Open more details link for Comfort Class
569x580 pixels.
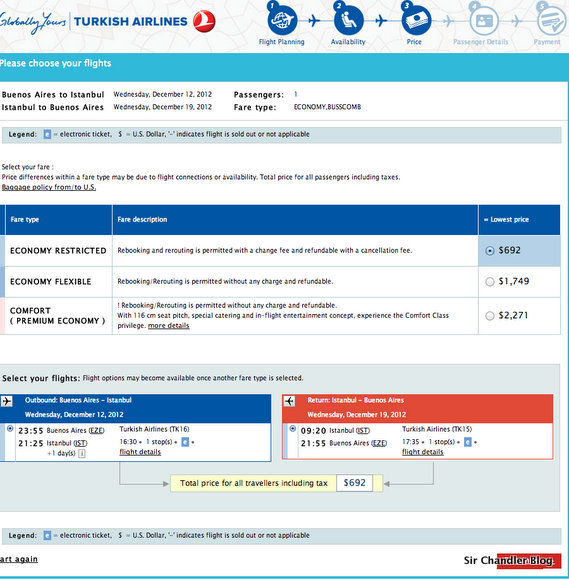168,326
